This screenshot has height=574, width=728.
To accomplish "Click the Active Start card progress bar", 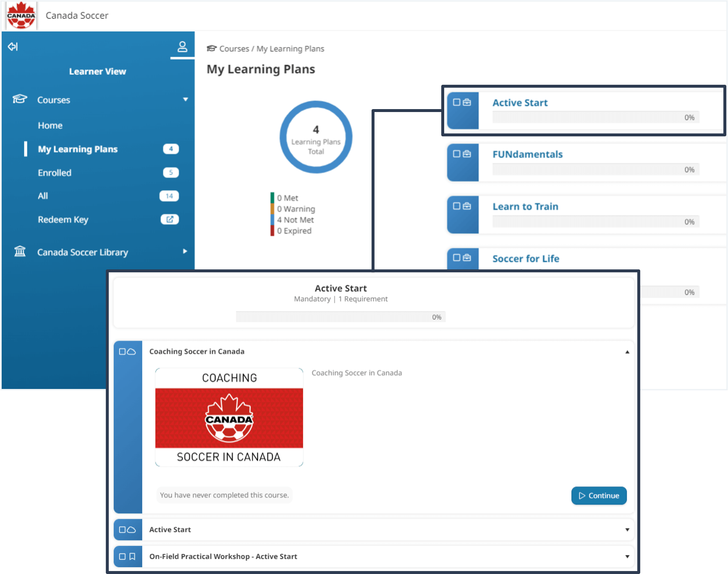I will point(596,117).
